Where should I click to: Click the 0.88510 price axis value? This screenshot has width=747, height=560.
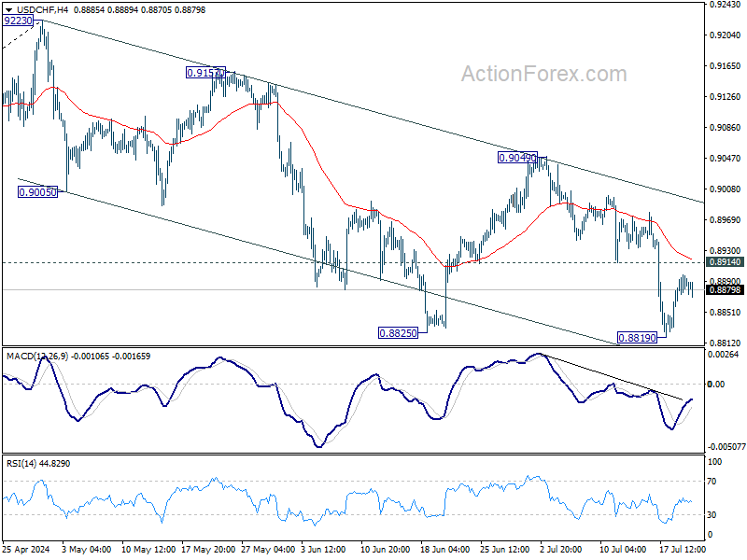[x=726, y=313]
